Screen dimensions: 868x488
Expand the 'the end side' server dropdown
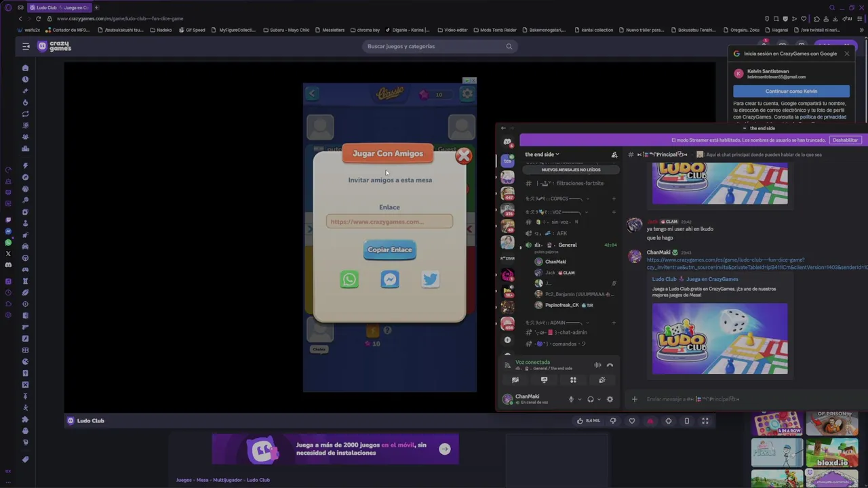click(x=542, y=155)
